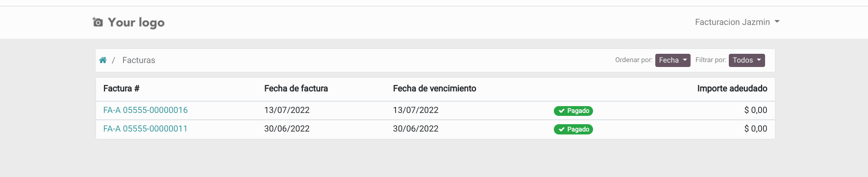Image resolution: width=868 pixels, height=177 pixels.
Task: Open invoice FA-A 05555-00000011
Action: pyautogui.click(x=146, y=129)
